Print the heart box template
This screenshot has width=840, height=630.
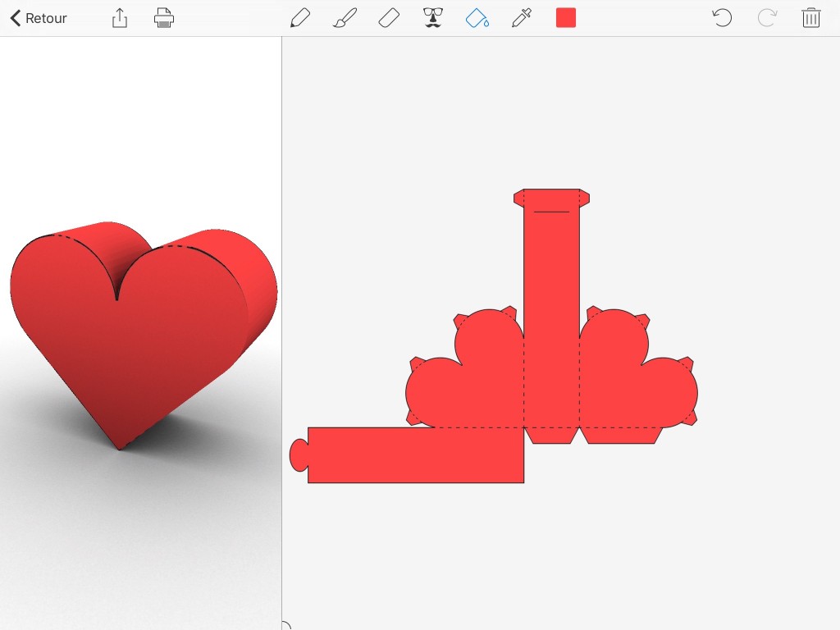click(x=164, y=18)
